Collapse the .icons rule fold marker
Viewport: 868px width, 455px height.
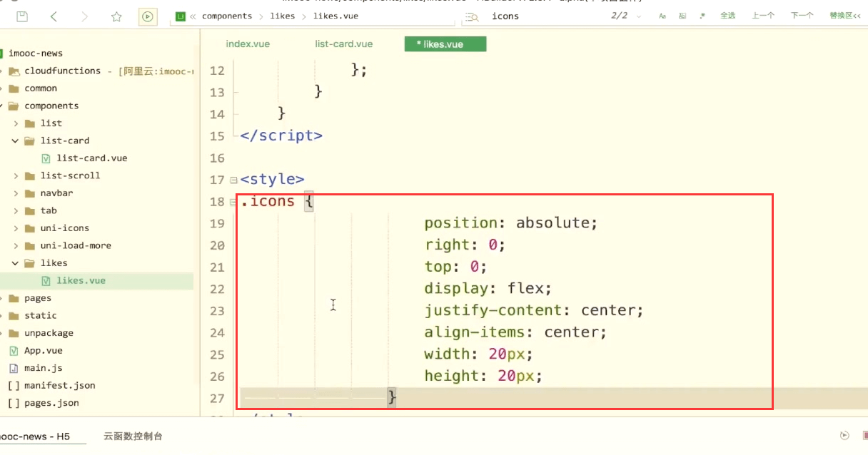click(x=234, y=203)
